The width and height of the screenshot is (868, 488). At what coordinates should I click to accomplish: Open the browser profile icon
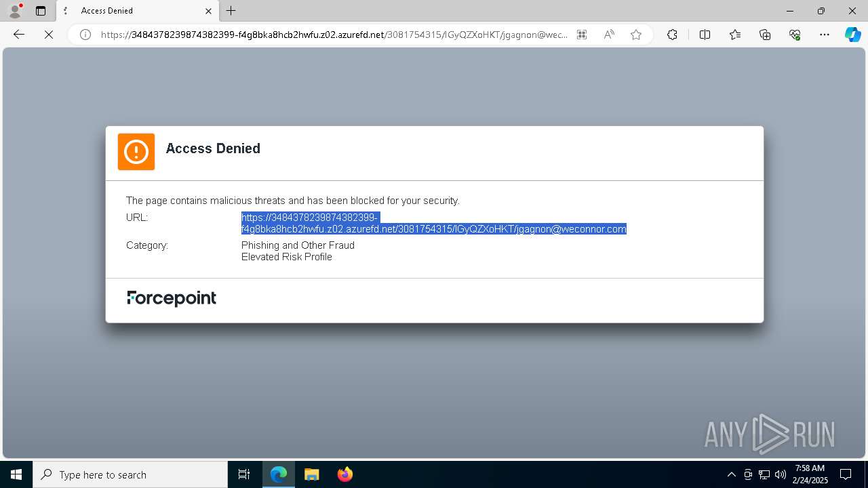pyautogui.click(x=15, y=11)
